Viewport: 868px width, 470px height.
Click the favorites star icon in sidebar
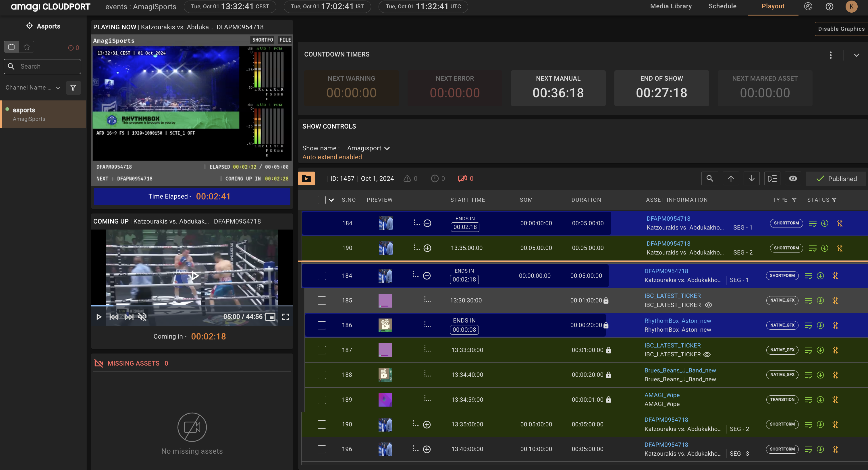[27, 47]
